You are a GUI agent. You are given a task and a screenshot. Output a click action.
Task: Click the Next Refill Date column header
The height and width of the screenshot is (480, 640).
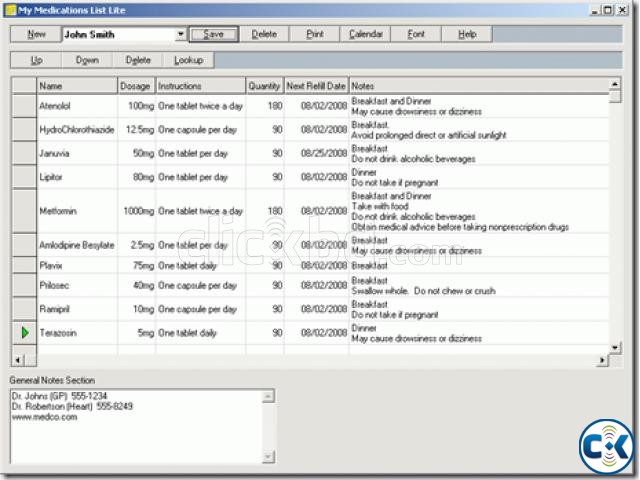pos(316,86)
